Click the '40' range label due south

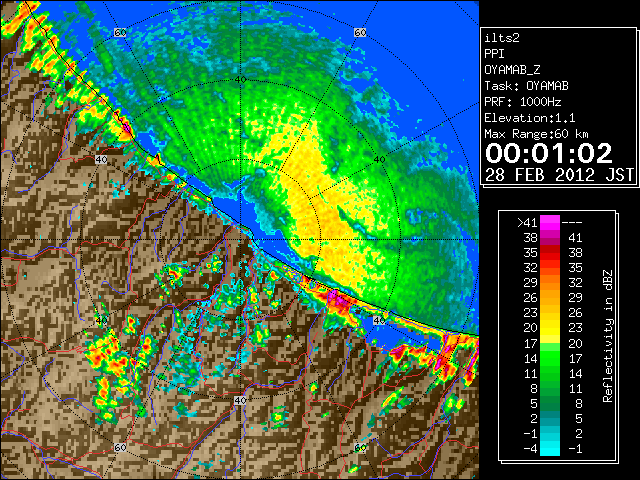click(240, 400)
